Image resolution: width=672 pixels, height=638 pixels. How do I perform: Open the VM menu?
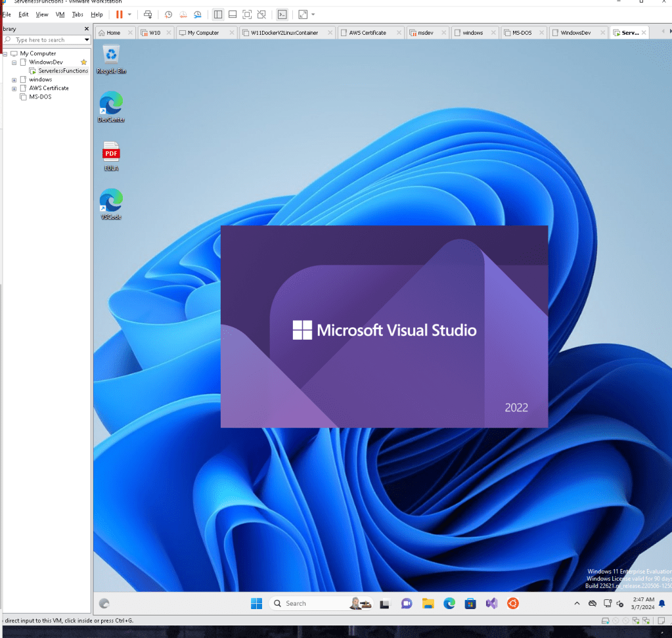(60, 14)
